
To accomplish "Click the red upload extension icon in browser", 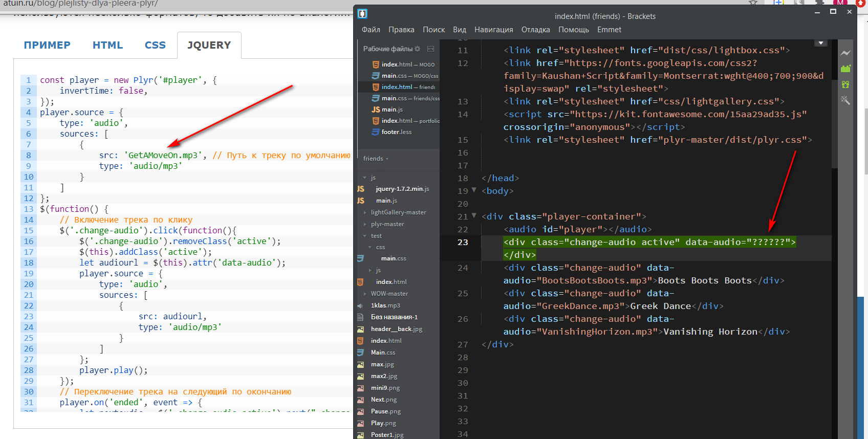I will pyautogui.click(x=860, y=3).
